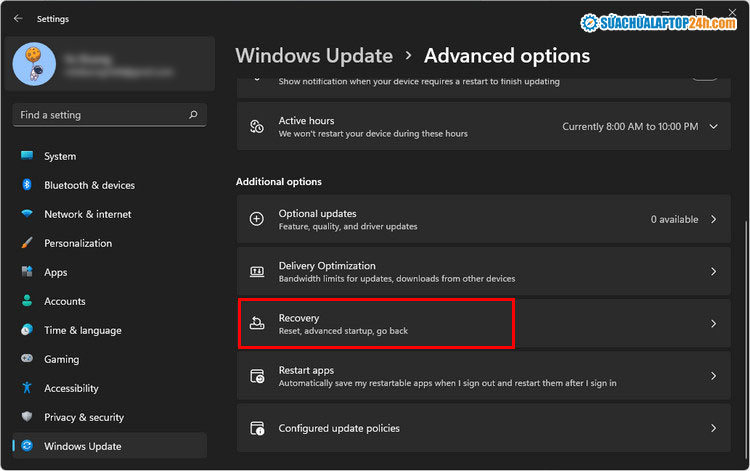Click the Delivery Optimization icon
The height and width of the screenshot is (471, 750).
click(x=257, y=272)
